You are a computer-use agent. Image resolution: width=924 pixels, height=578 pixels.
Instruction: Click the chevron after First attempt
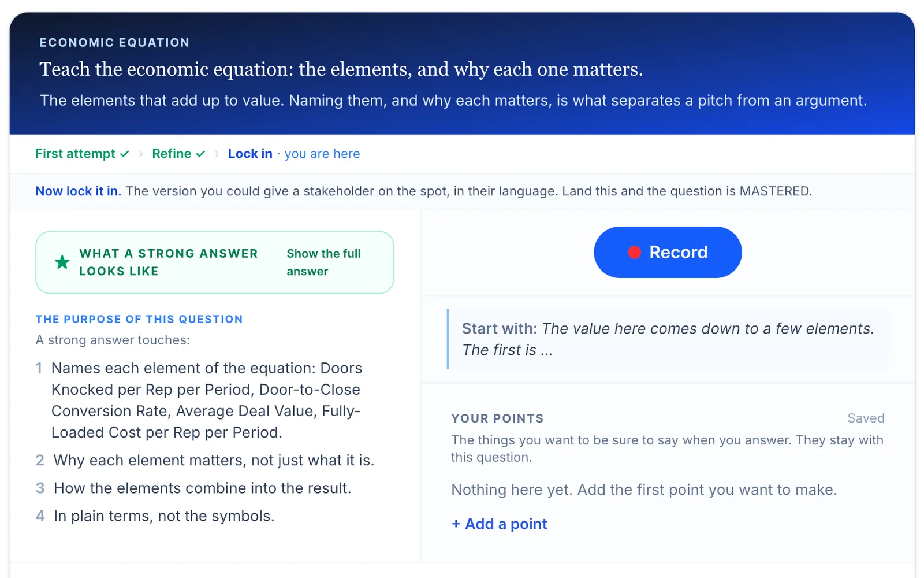(140, 154)
